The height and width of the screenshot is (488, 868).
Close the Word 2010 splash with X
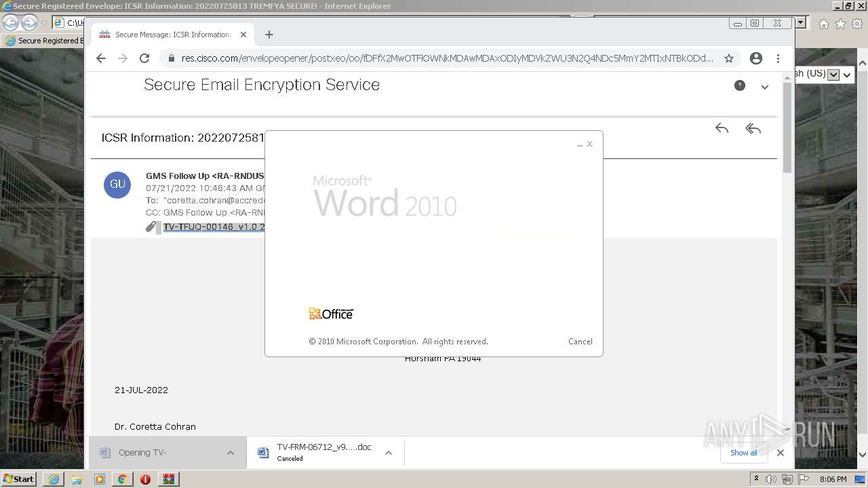590,144
